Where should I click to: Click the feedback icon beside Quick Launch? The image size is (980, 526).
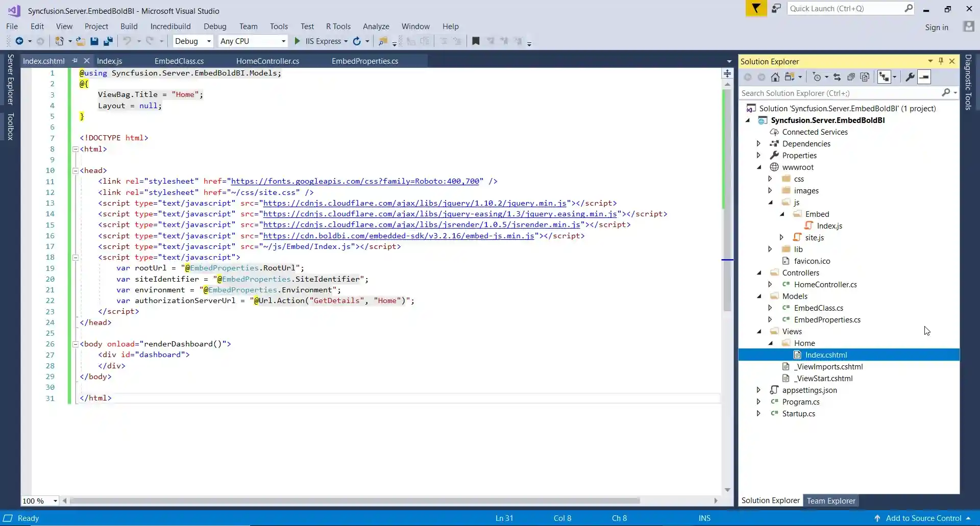pyautogui.click(x=776, y=9)
